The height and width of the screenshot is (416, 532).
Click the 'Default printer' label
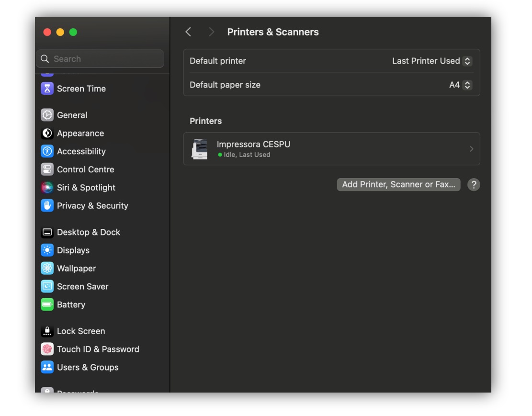point(218,61)
